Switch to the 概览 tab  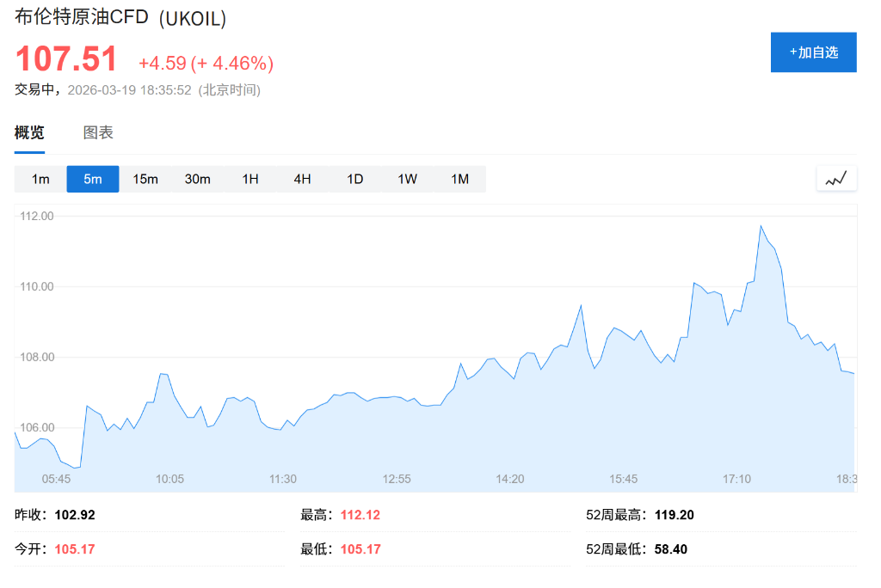[28, 132]
